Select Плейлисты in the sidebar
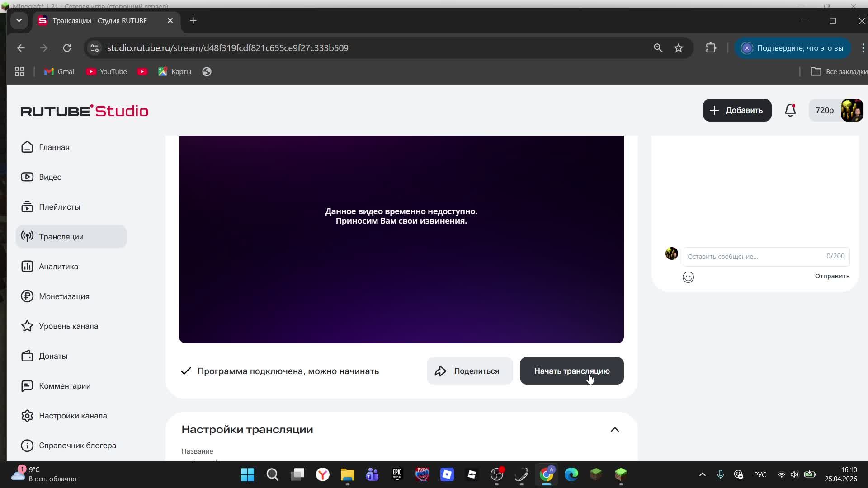 (x=59, y=206)
